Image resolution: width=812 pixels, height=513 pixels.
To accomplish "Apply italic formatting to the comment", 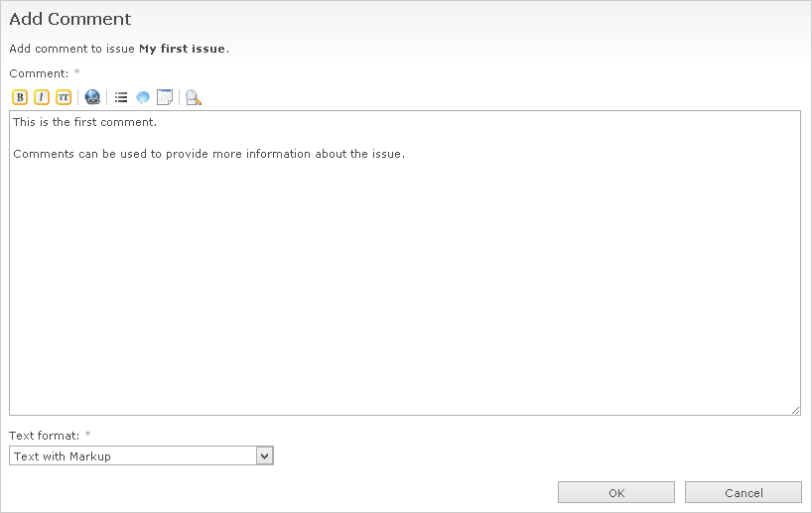I will click(x=42, y=97).
